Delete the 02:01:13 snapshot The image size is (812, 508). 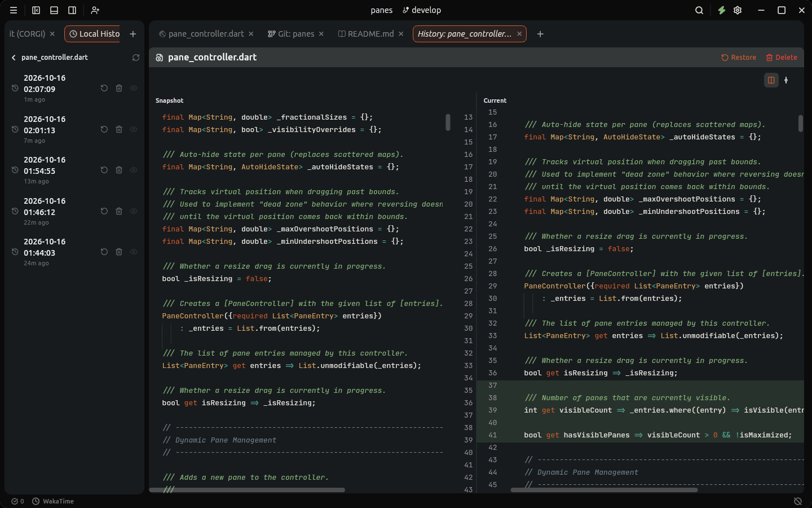(119, 129)
